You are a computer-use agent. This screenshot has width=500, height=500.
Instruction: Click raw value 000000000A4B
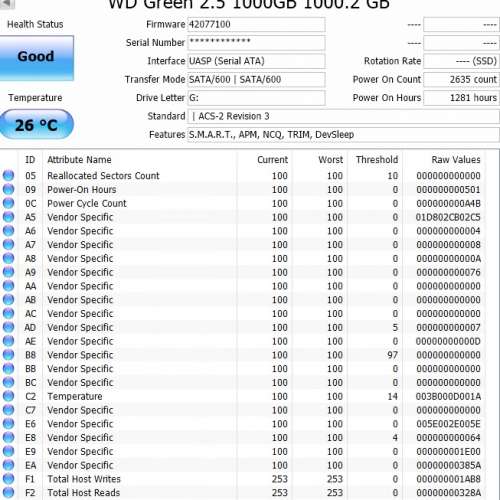(448, 203)
